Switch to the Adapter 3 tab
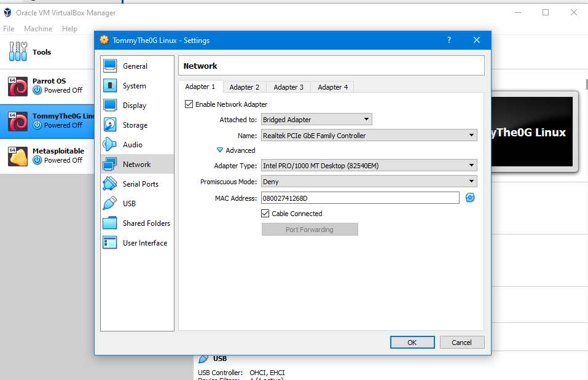Screen dimensions: 588x380 pos(288,87)
